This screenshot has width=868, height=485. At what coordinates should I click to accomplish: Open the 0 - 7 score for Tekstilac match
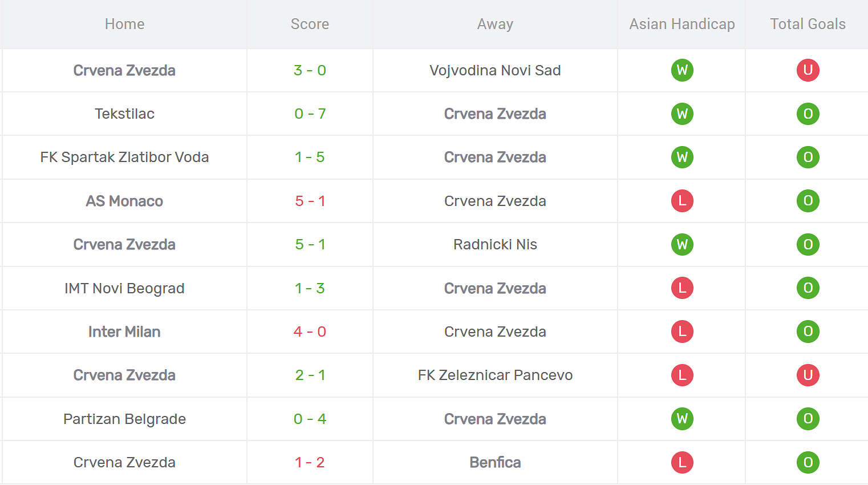click(310, 114)
